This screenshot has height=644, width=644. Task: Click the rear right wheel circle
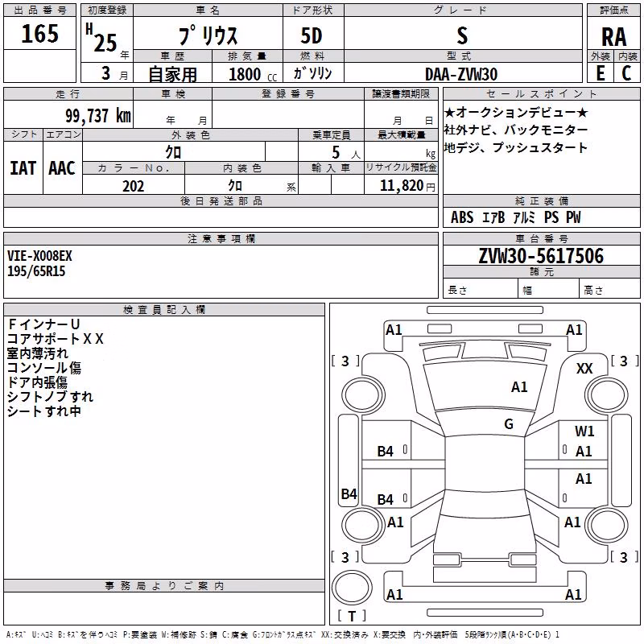(x=607, y=525)
